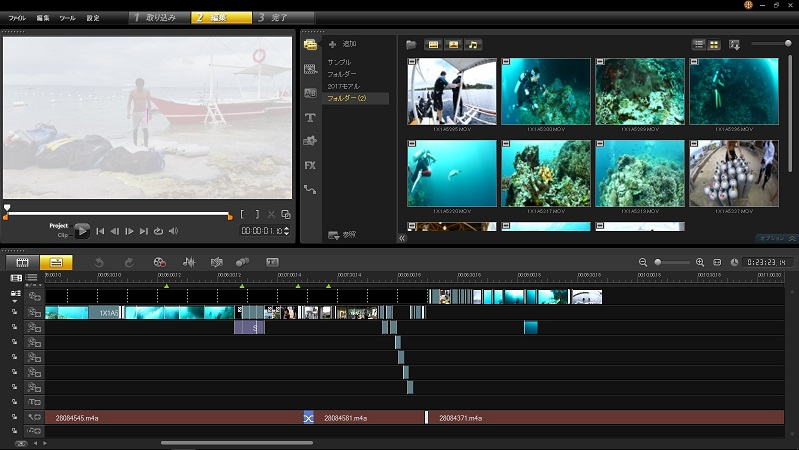The width and height of the screenshot is (799, 450).
Task: Click the 追加 add folder button
Action: [342, 45]
